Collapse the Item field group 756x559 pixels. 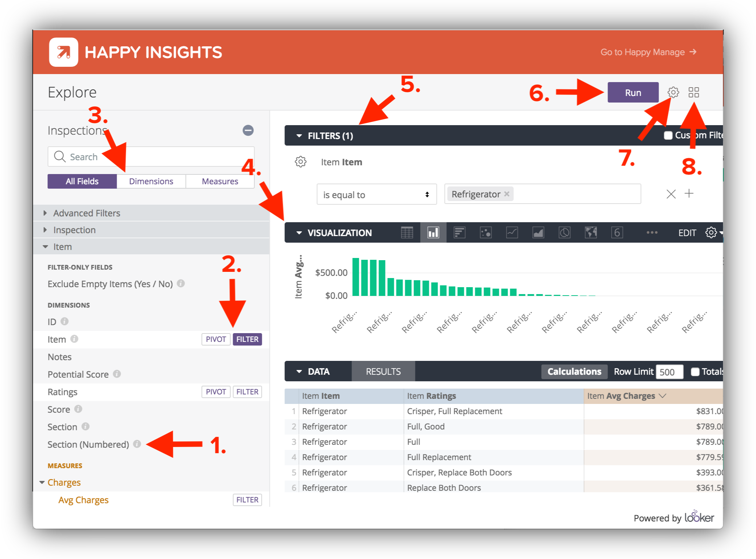[x=151, y=246]
